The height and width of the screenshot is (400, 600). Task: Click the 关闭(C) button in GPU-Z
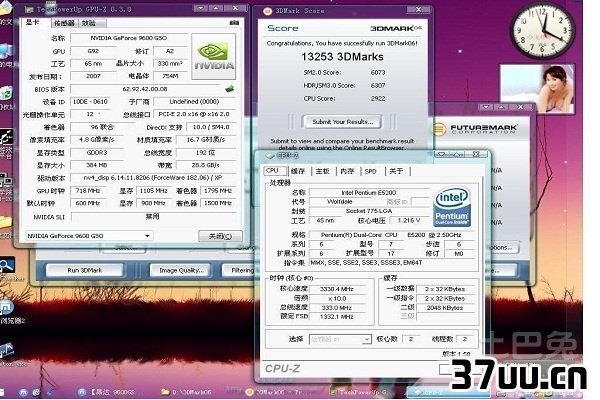[220, 236]
